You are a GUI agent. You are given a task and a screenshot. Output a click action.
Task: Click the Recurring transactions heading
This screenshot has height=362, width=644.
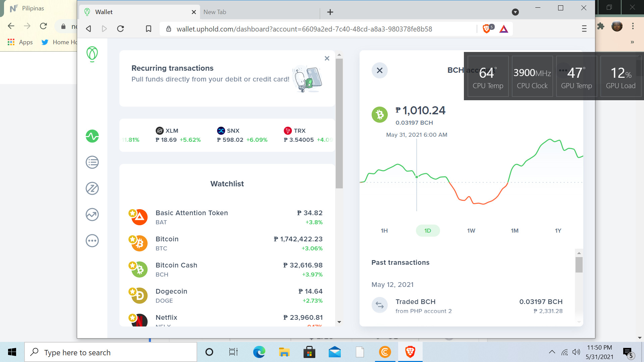click(172, 68)
